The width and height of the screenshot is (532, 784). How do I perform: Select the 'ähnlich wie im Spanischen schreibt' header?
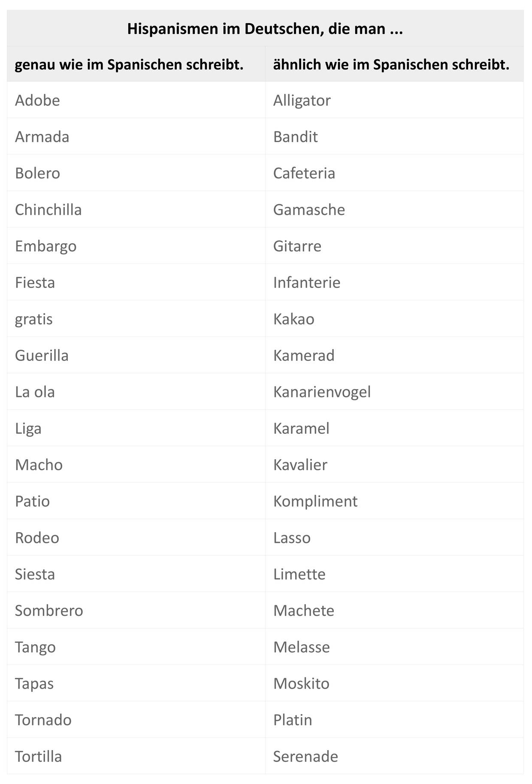tap(391, 64)
